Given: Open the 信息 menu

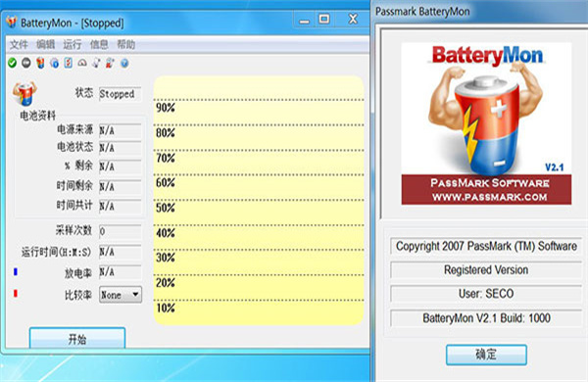Looking at the screenshot, I should 99,45.
